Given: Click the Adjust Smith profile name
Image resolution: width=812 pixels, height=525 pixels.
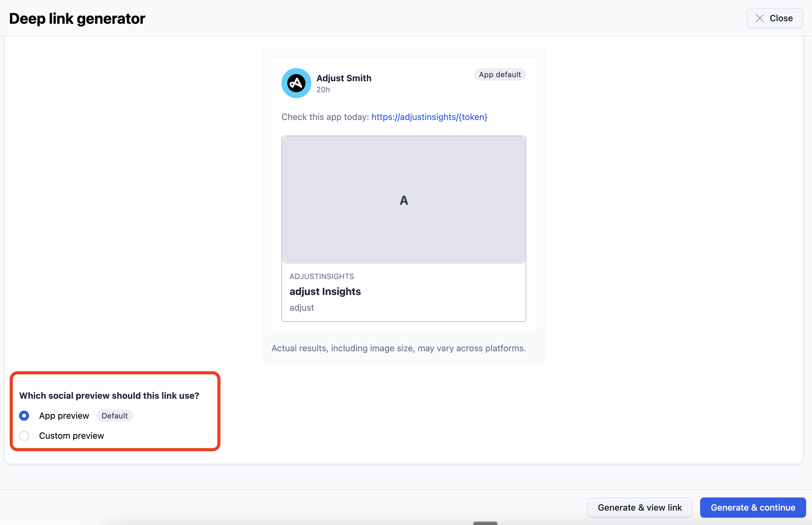Looking at the screenshot, I should pos(344,78).
